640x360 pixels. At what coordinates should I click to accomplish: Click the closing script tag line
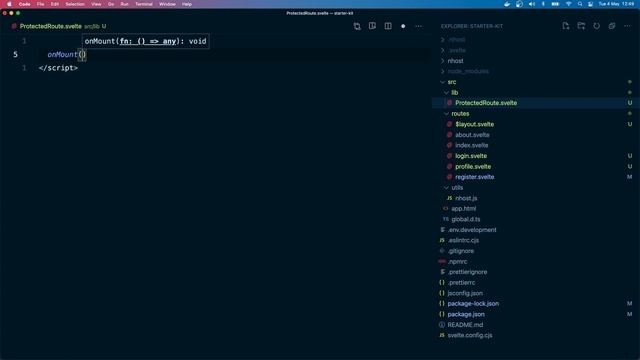[x=58, y=68]
